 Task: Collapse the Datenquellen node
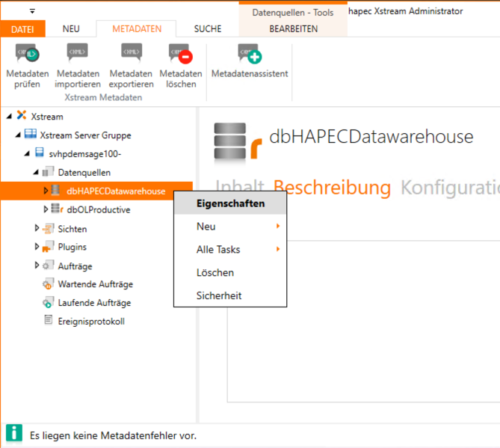[x=36, y=172]
